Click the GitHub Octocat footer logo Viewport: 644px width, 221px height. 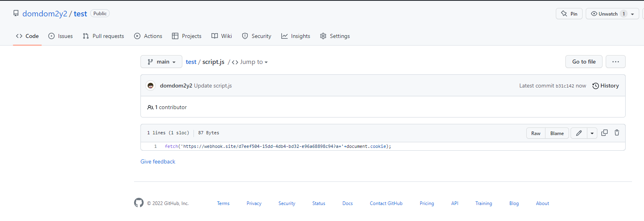coord(139,203)
